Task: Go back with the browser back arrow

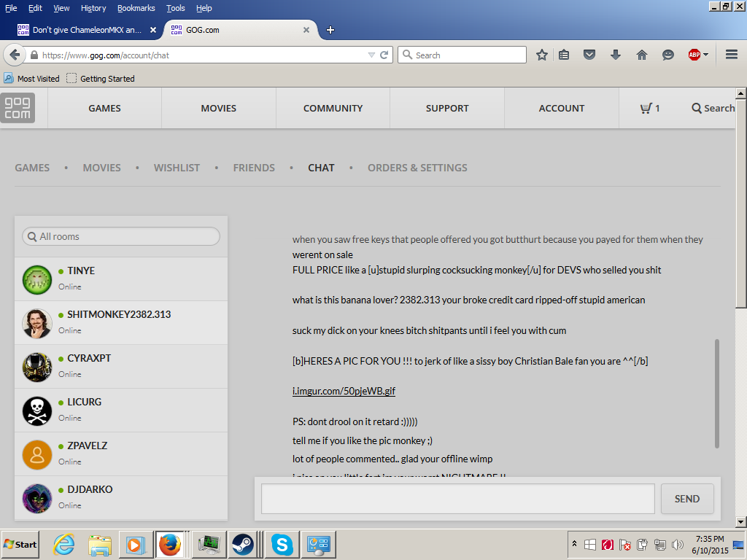Action: (15, 55)
